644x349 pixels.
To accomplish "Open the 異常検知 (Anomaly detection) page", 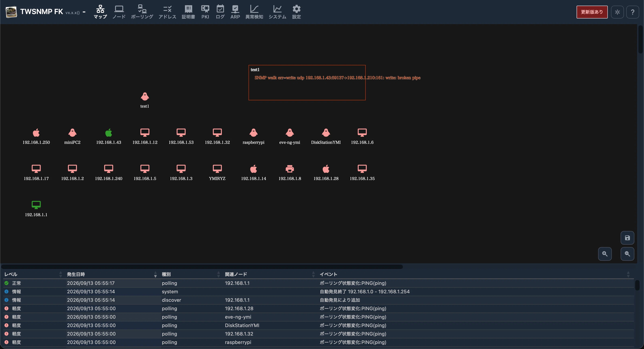I will pos(254,12).
